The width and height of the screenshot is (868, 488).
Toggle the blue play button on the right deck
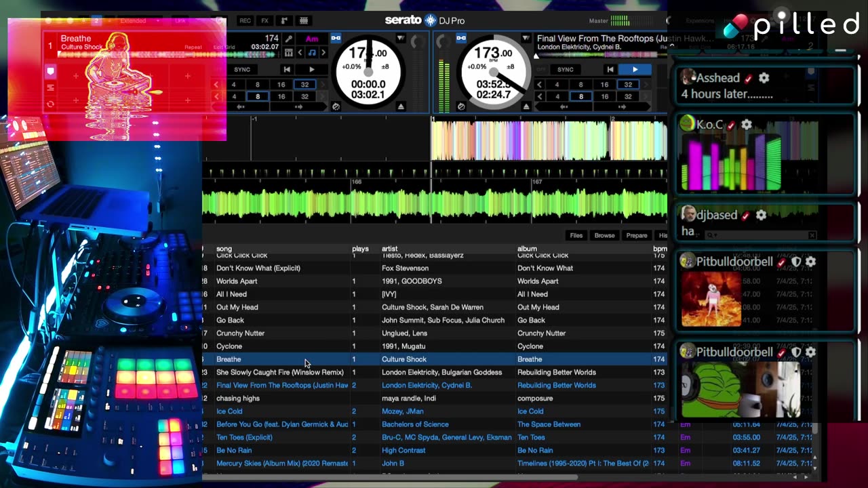635,69
